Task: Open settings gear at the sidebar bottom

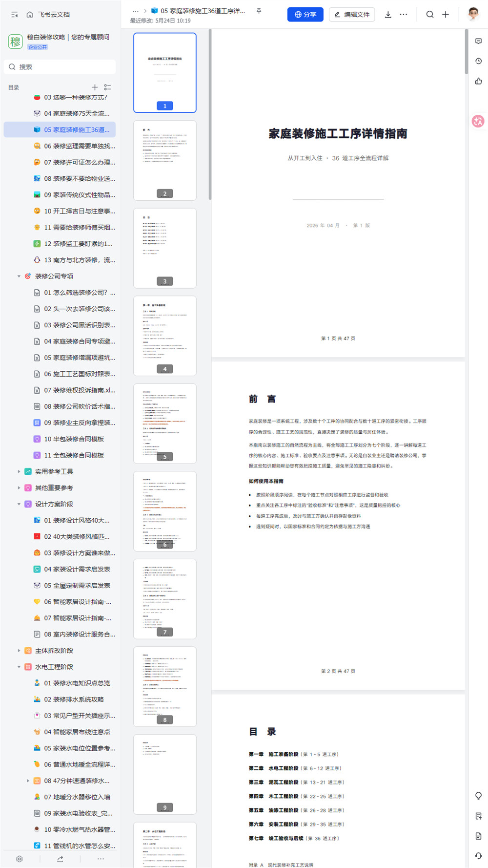Action: point(20,859)
